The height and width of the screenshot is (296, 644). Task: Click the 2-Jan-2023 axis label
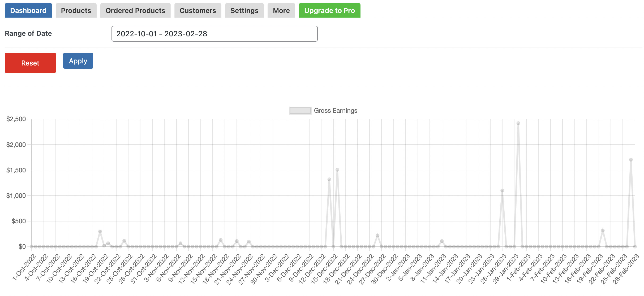[x=397, y=267]
